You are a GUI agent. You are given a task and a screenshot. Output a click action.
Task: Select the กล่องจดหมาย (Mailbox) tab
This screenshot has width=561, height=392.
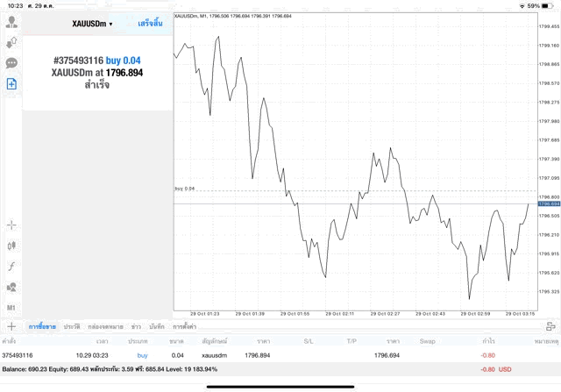(x=106, y=326)
